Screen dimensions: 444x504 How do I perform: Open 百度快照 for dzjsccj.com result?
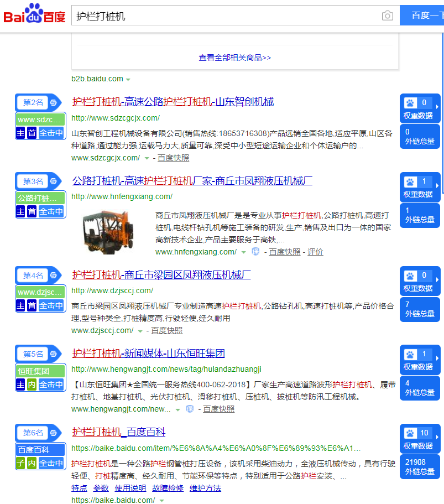pos(167,330)
